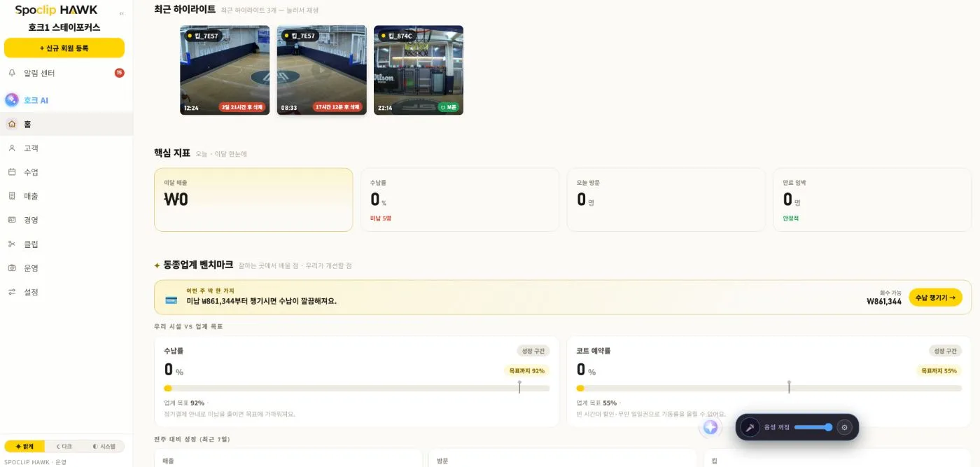Open the 운영 camera icon
The height and width of the screenshot is (467, 980).
coord(12,267)
